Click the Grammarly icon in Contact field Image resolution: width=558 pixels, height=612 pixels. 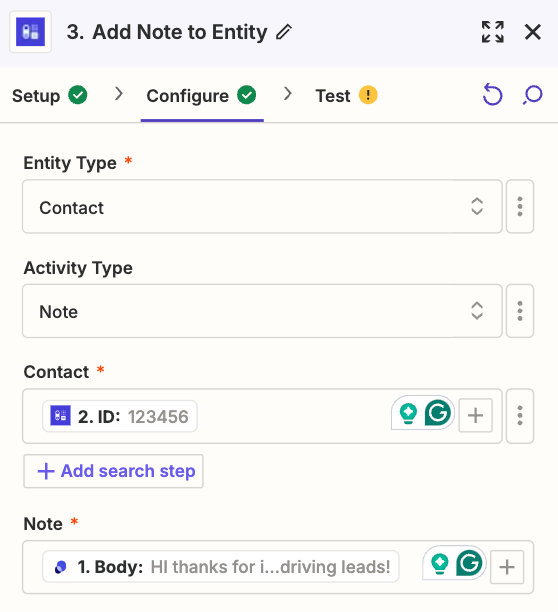438,413
